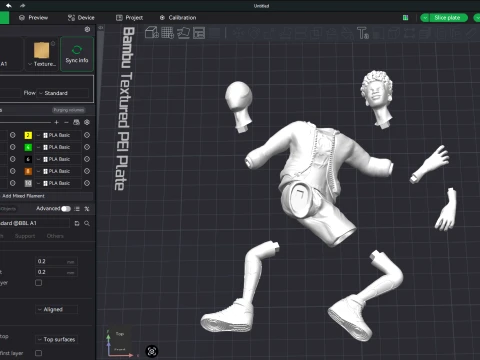
Task: Redo using the forward arrow icon
Action: [x=22, y=6]
